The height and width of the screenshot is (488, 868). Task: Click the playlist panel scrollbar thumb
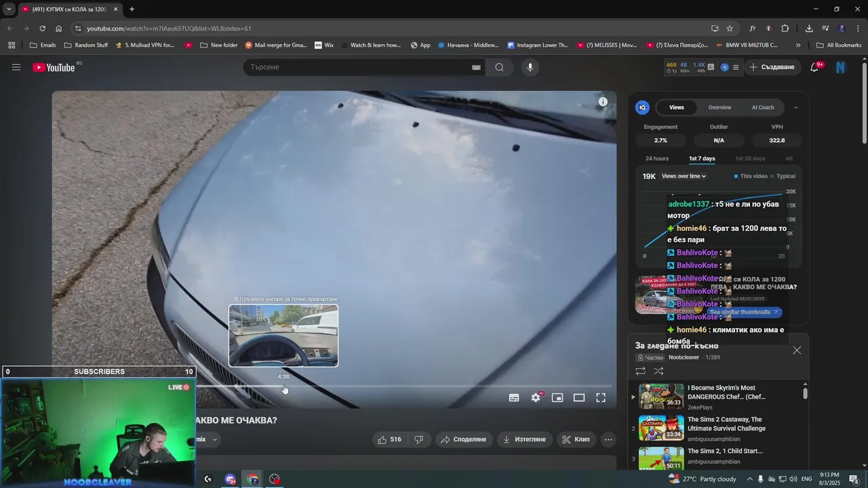coord(805,393)
